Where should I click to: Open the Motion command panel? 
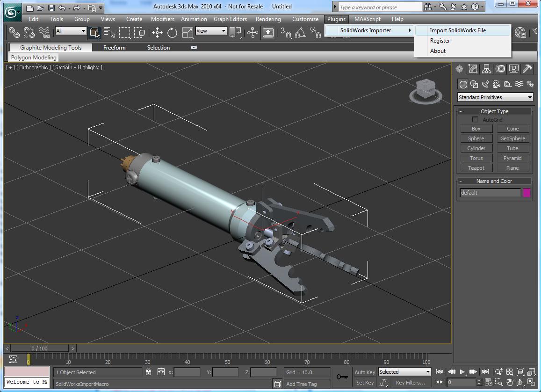coord(500,69)
